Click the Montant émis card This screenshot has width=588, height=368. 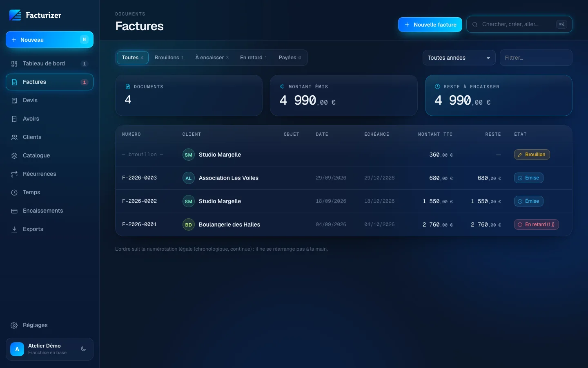pyautogui.click(x=343, y=95)
